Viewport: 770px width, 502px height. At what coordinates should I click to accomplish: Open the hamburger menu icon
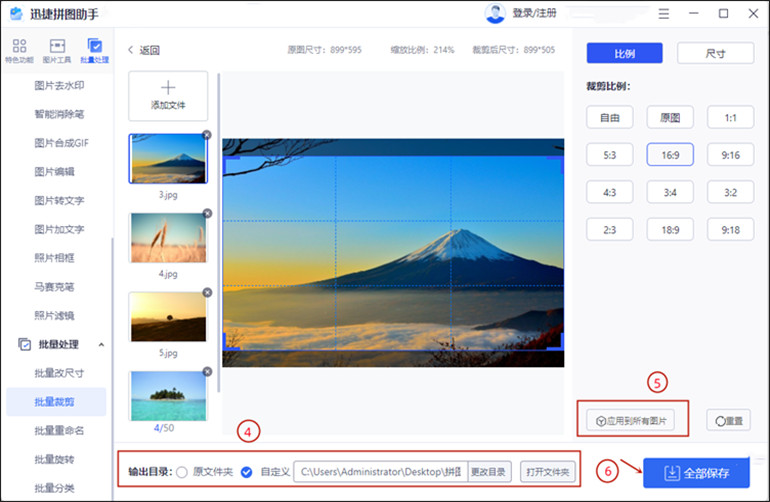(x=663, y=14)
